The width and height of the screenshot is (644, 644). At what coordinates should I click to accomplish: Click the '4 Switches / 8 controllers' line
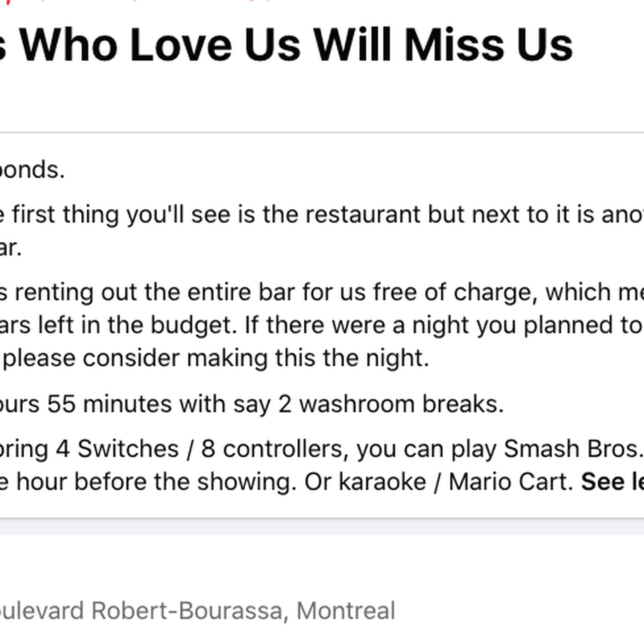(x=322, y=449)
